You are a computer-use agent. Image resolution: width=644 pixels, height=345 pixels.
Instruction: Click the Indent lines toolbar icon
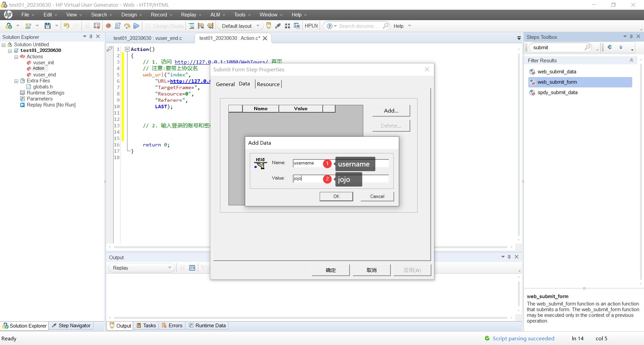click(192, 26)
